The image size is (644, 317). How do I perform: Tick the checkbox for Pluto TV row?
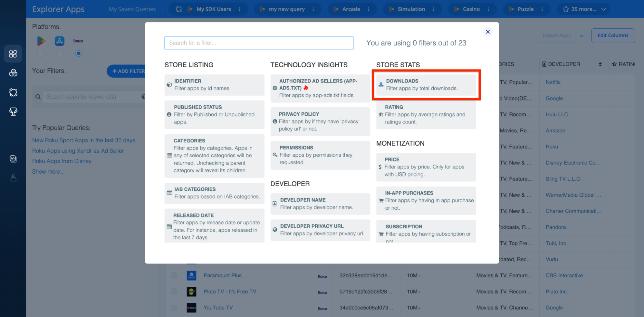click(x=174, y=292)
